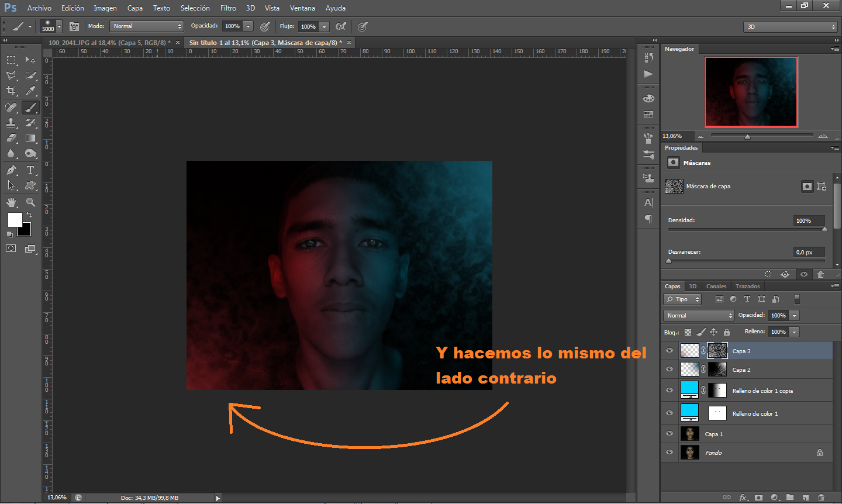This screenshot has width=842, height=504.
Task: Open the Archivo menu
Action: [x=39, y=8]
